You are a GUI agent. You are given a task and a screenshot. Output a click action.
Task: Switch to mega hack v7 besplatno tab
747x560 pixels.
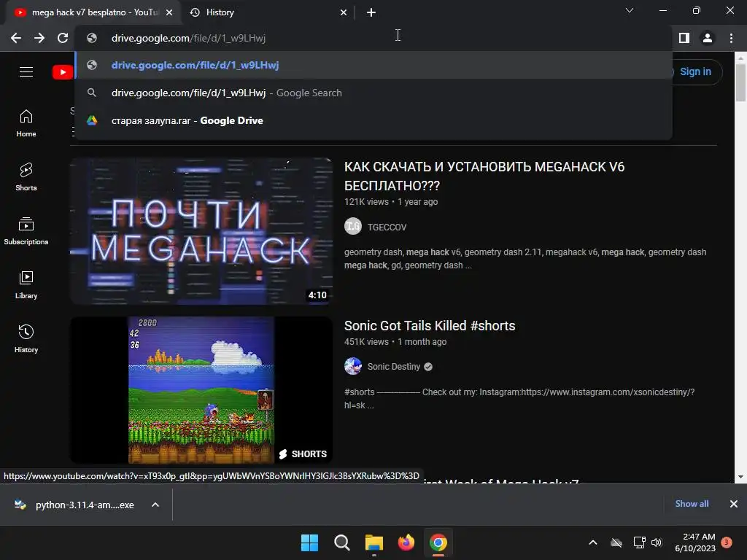pyautogui.click(x=93, y=12)
